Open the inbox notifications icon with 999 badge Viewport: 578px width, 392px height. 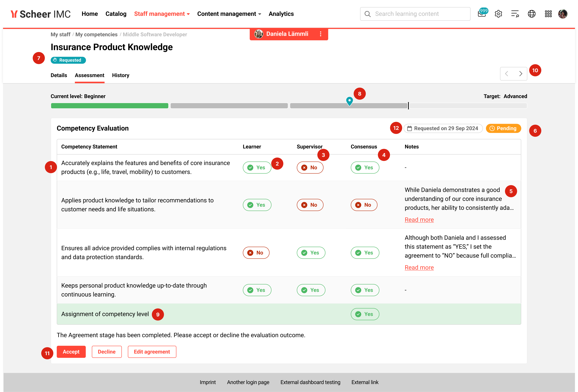pyautogui.click(x=482, y=14)
